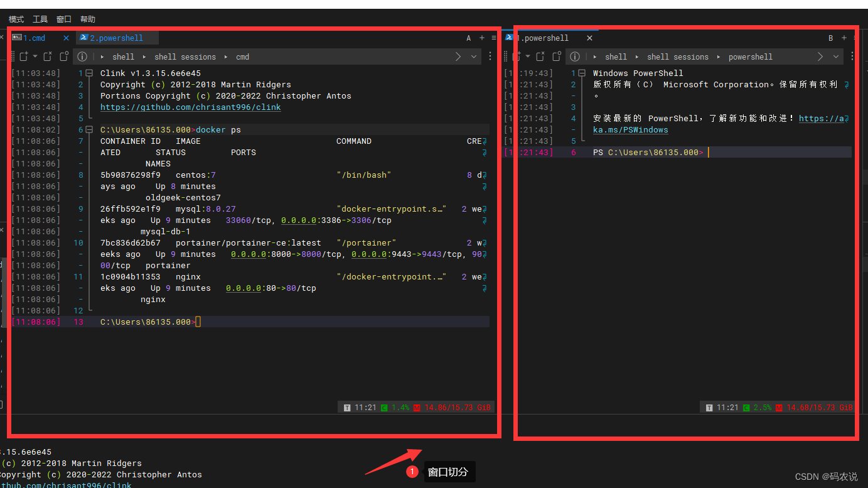
Task: Open tab list menu of left pane
Action: [x=494, y=38]
